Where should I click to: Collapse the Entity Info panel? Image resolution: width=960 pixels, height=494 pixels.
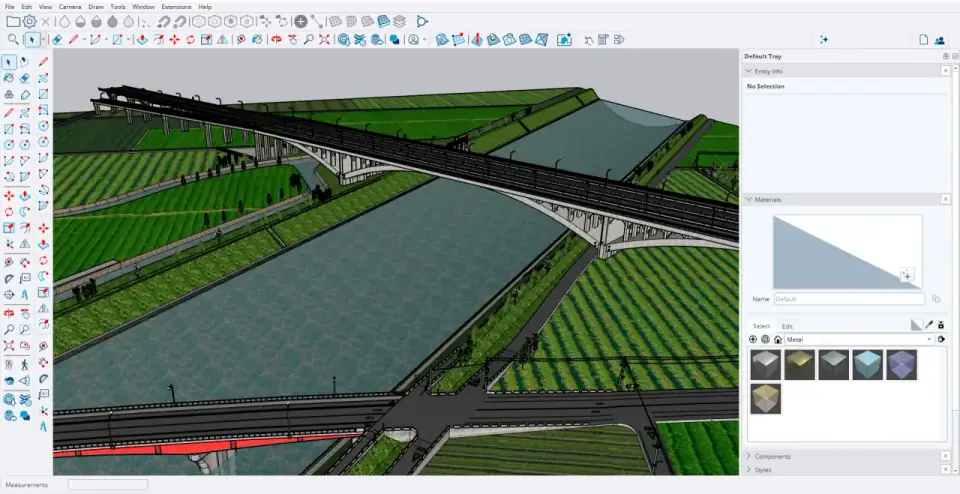[748, 71]
